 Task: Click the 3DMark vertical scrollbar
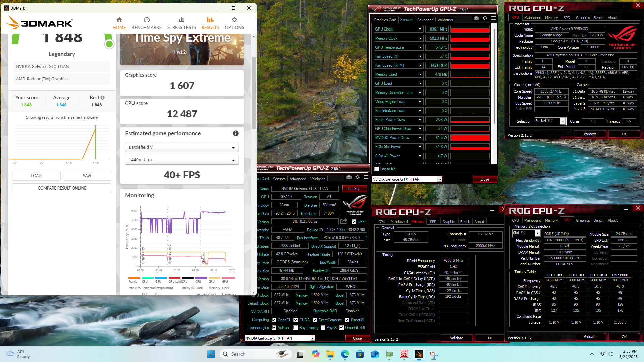point(254,93)
